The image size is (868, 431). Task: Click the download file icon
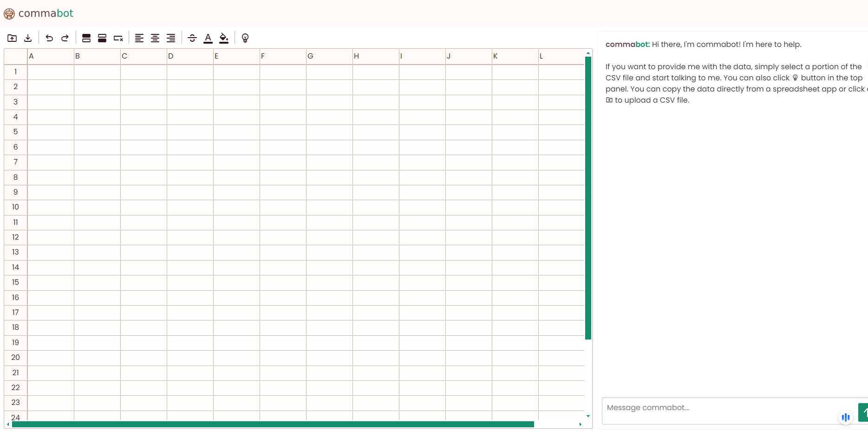28,38
